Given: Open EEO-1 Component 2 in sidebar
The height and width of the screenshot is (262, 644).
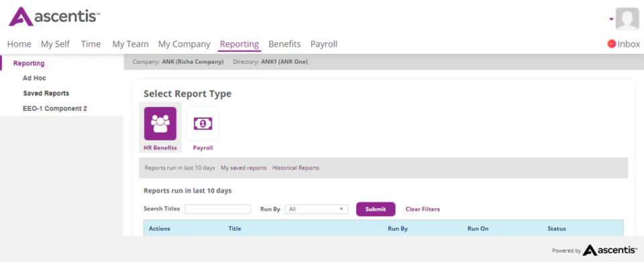Looking at the screenshot, I should pos(55,109).
